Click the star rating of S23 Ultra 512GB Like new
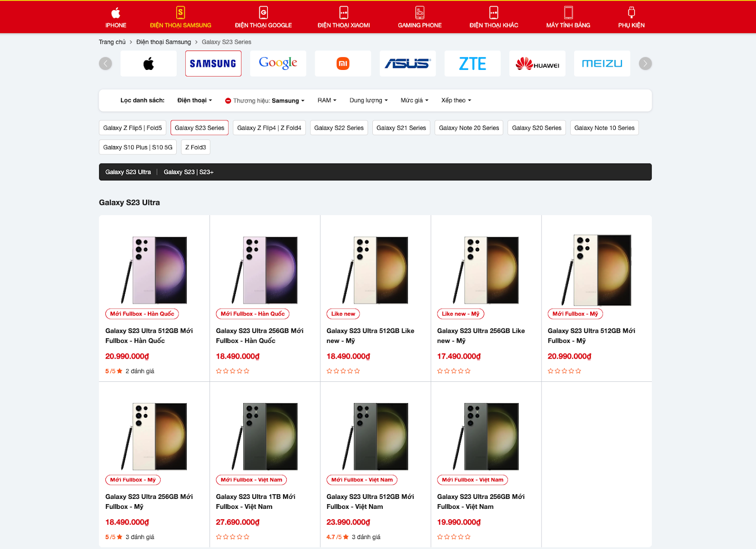This screenshot has height=549, width=756. click(x=343, y=371)
